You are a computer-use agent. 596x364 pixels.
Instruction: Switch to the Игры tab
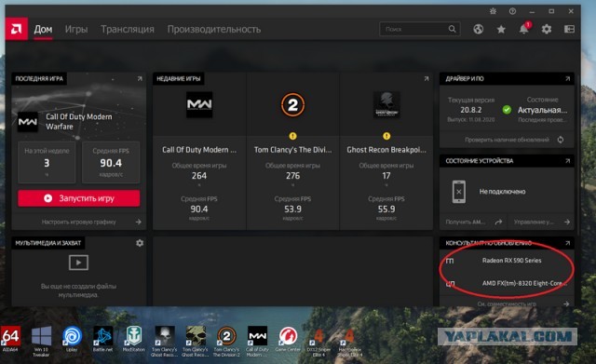point(76,29)
